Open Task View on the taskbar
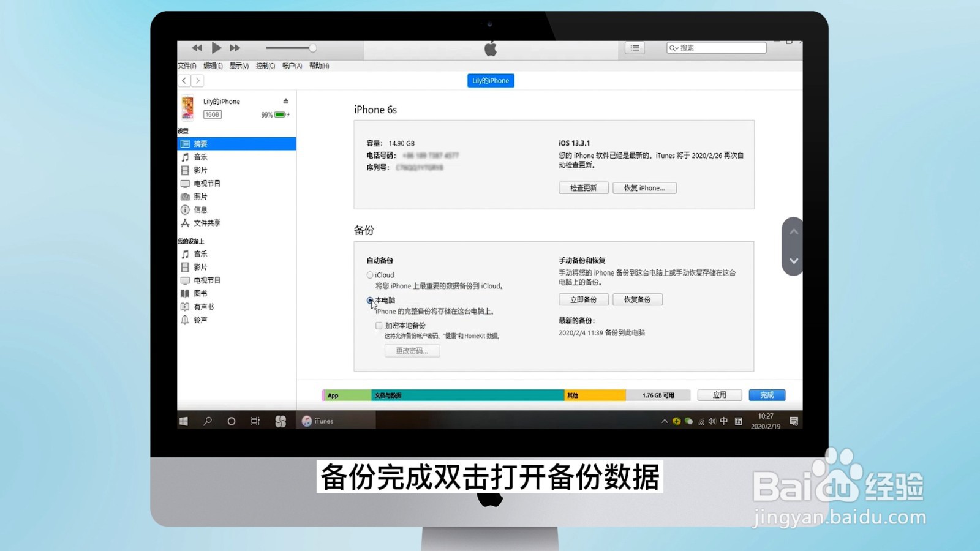Viewport: 980px width, 551px height. [255, 421]
